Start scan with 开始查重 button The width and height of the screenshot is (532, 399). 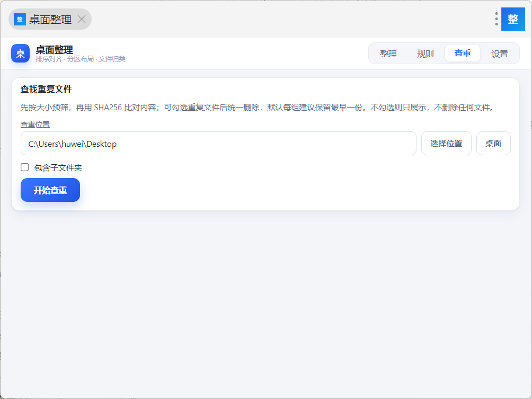point(50,190)
